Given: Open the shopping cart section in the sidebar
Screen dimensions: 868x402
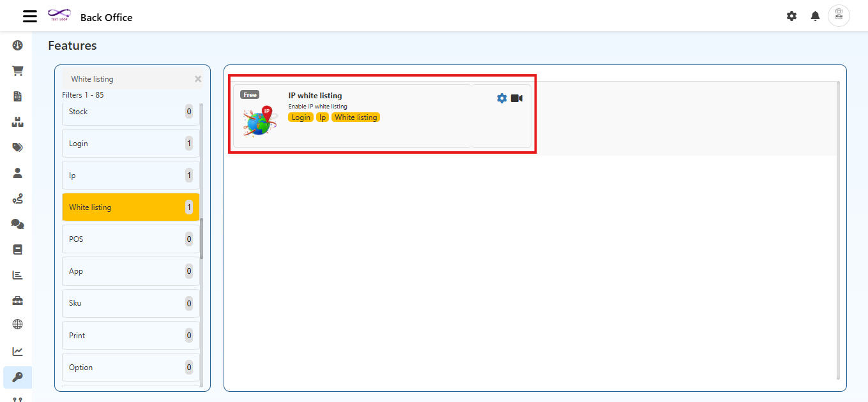Looking at the screenshot, I should tap(17, 70).
